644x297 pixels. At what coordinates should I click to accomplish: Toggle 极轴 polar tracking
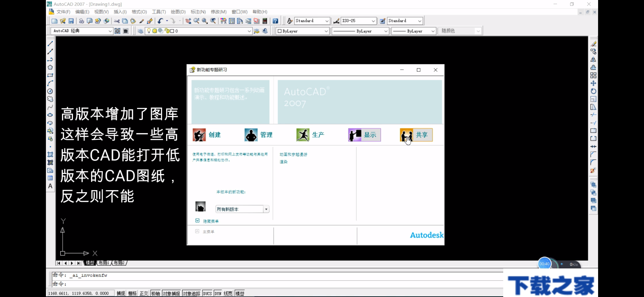click(156, 293)
